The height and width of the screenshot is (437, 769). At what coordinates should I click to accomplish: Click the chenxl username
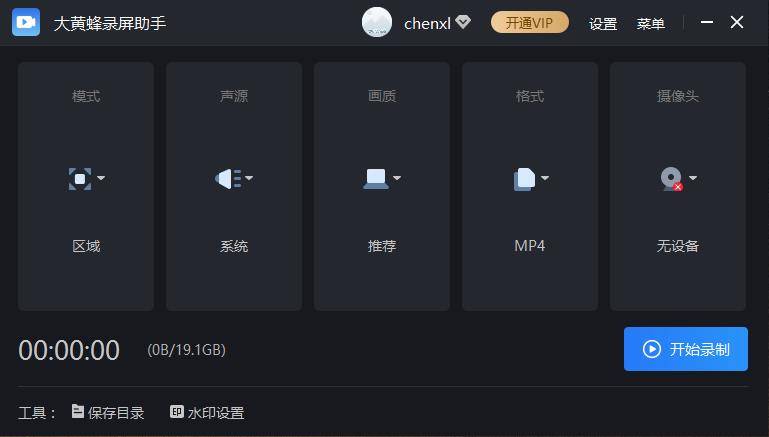tap(427, 23)
